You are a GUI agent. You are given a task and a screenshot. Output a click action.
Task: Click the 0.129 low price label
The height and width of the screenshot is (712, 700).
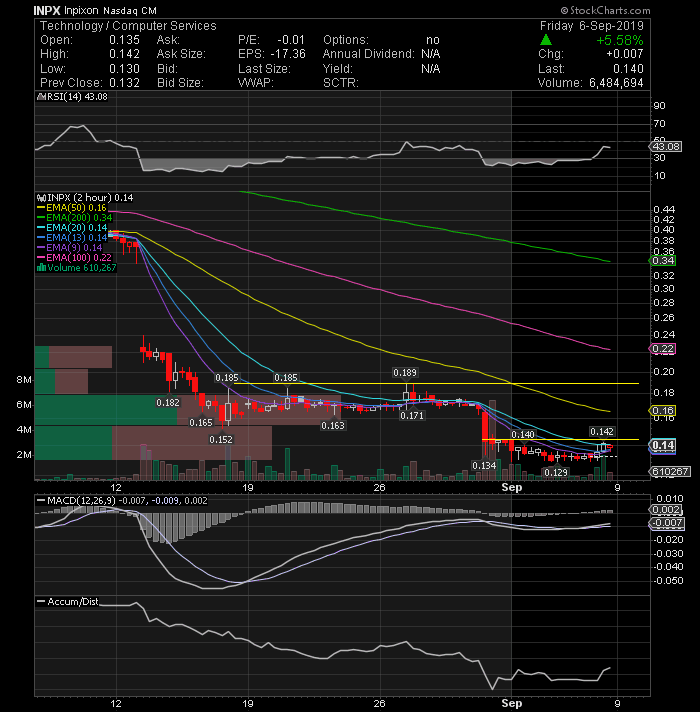pyautogui.click(x=556, y=472)
